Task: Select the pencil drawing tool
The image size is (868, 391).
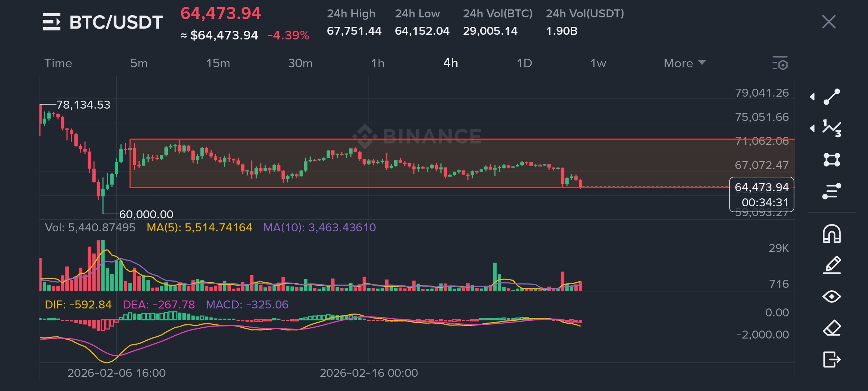Action: (831, 265)
